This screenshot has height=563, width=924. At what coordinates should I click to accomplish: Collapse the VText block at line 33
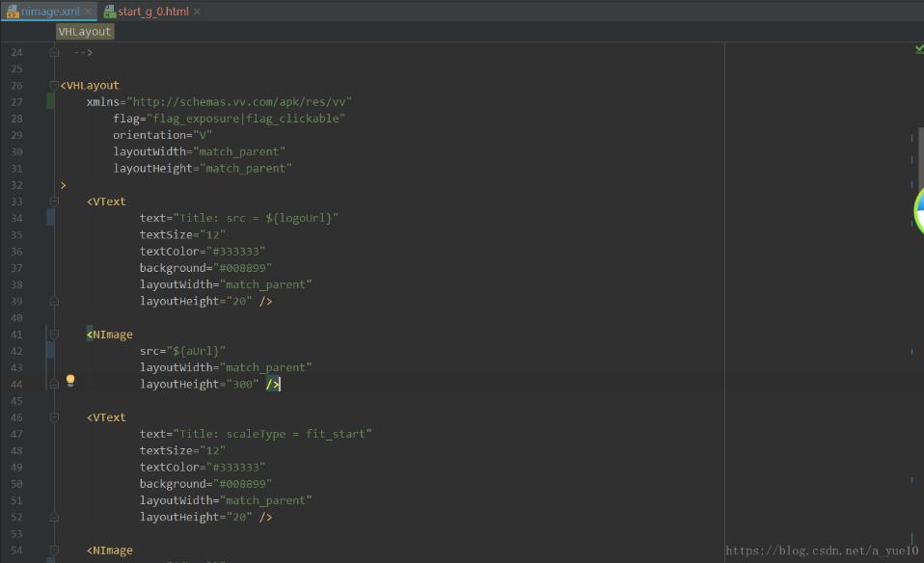point(53,201)
